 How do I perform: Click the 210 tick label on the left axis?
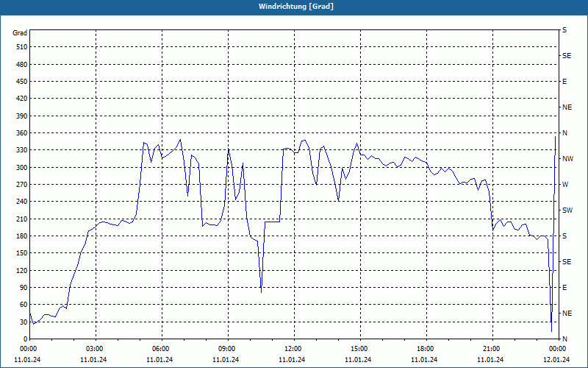click(22, 219)
